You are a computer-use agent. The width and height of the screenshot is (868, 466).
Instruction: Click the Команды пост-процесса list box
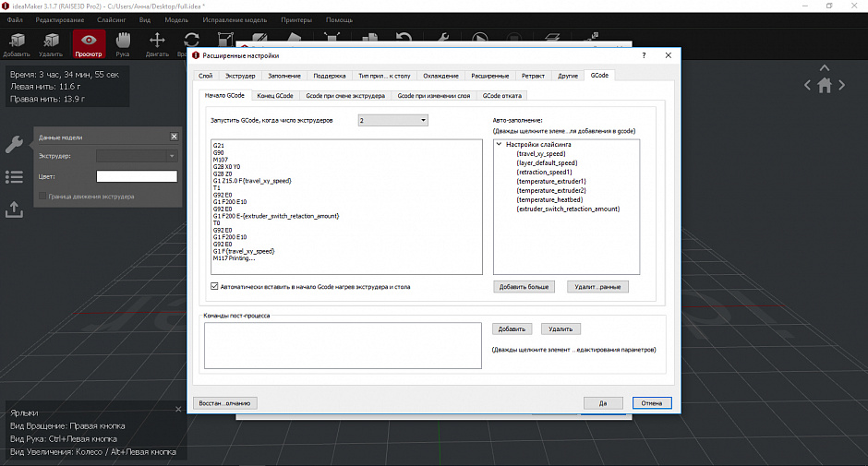pyautogui.click(x=343, y=345)
